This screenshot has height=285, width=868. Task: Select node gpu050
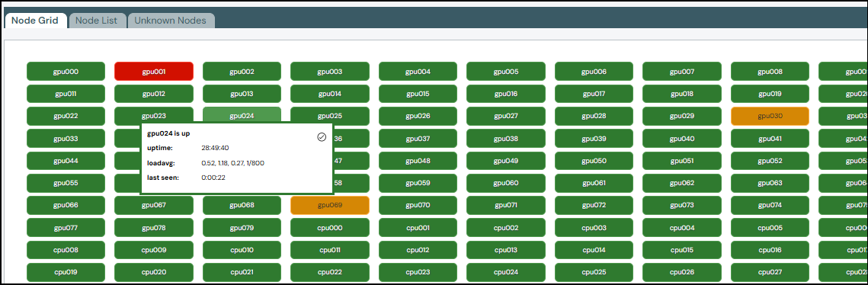(594, 161)
